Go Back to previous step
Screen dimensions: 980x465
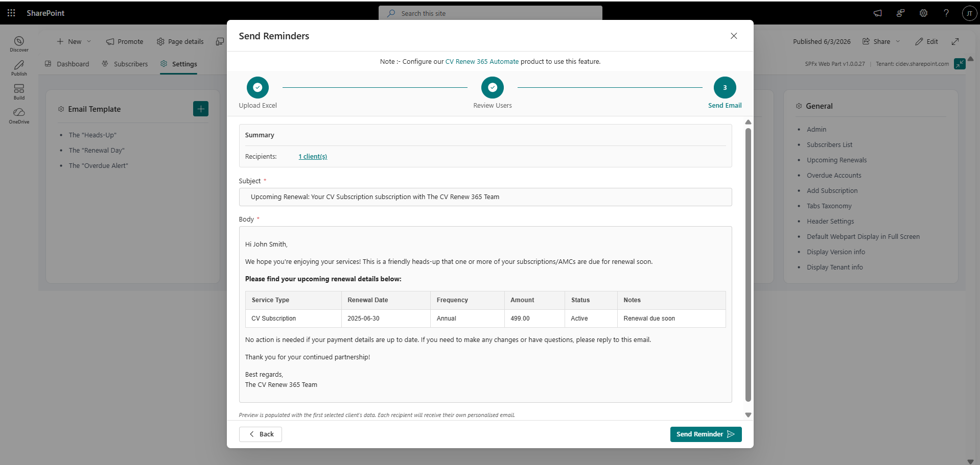click(x=261, y=434)
